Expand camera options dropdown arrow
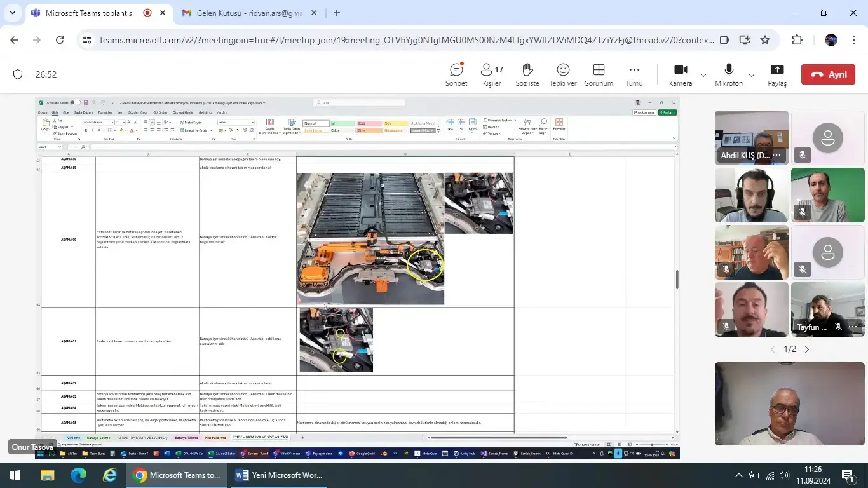The width and height of the screenshot is (868, 488). coord(703,75)
